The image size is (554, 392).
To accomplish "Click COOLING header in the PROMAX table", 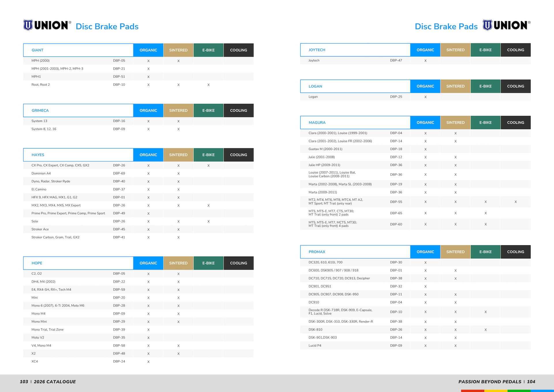I will (516, 252).
